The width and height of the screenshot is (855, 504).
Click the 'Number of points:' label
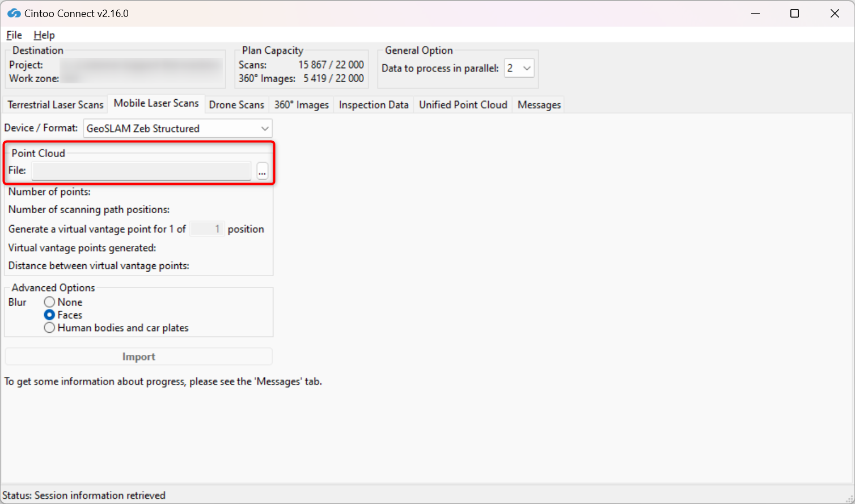coord(49,192)
